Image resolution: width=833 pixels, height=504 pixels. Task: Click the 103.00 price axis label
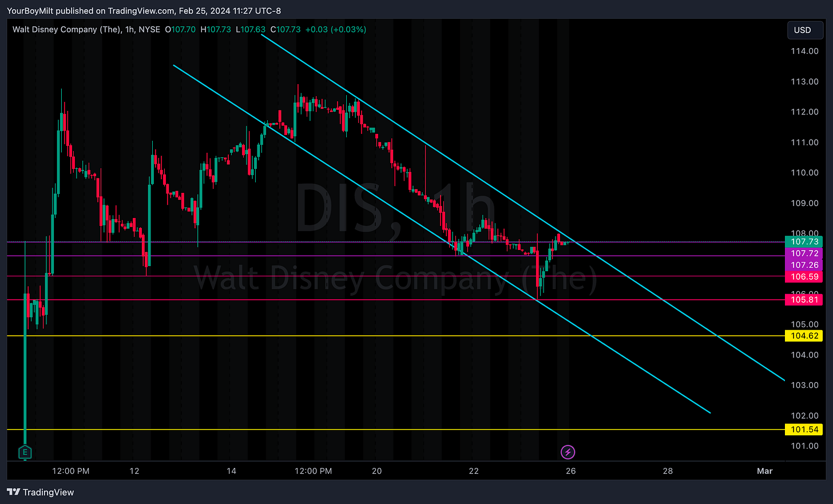(x=804, y=385)
